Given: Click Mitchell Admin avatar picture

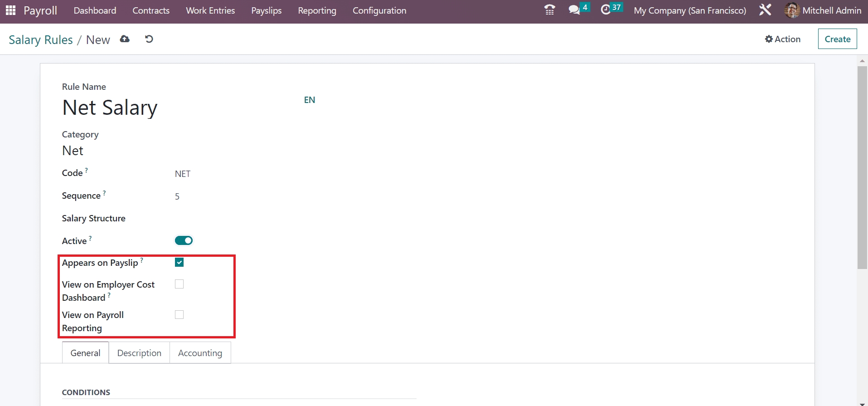Looking at the screenshot, I should tap(792, 10).
